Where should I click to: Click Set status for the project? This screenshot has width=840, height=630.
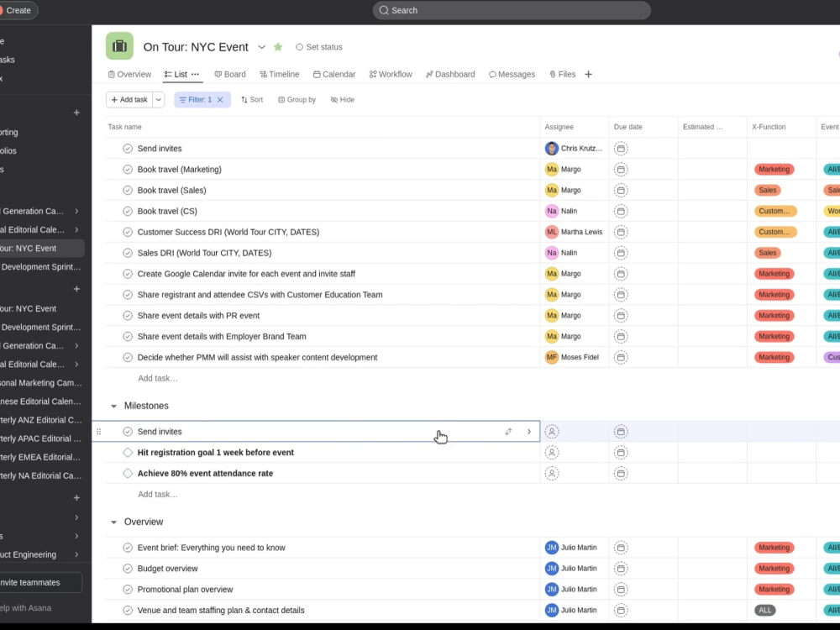[321, 47]
